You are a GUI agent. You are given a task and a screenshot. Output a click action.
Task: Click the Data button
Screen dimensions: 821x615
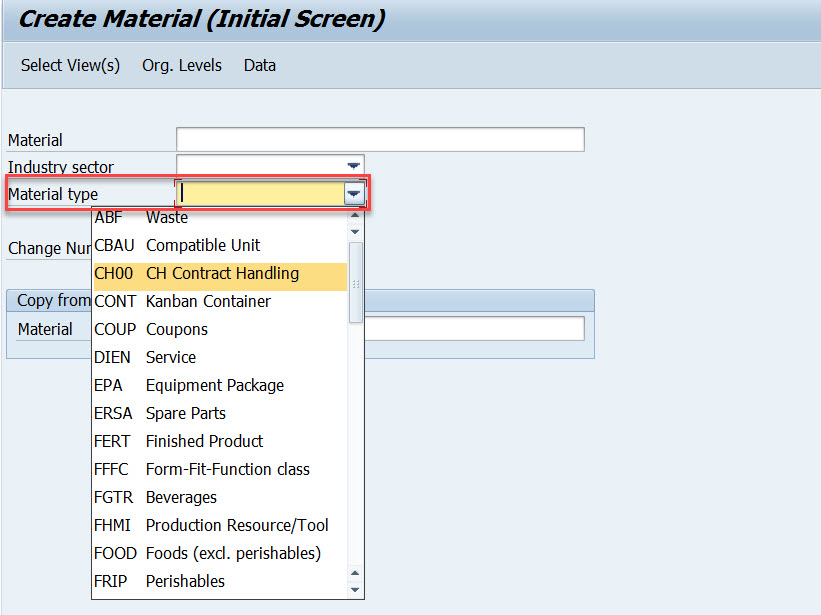(x=260, y=65)
